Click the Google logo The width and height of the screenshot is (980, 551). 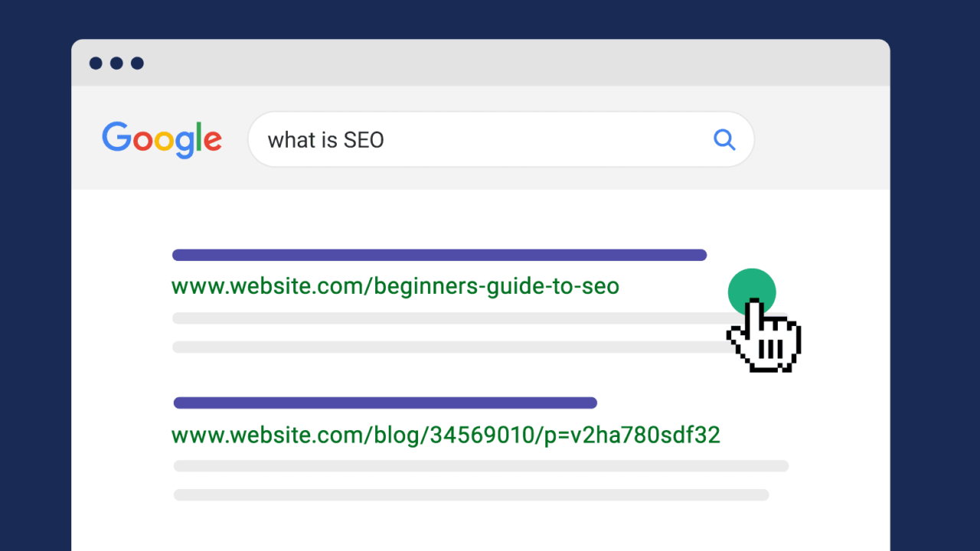[x=162, y=139]
